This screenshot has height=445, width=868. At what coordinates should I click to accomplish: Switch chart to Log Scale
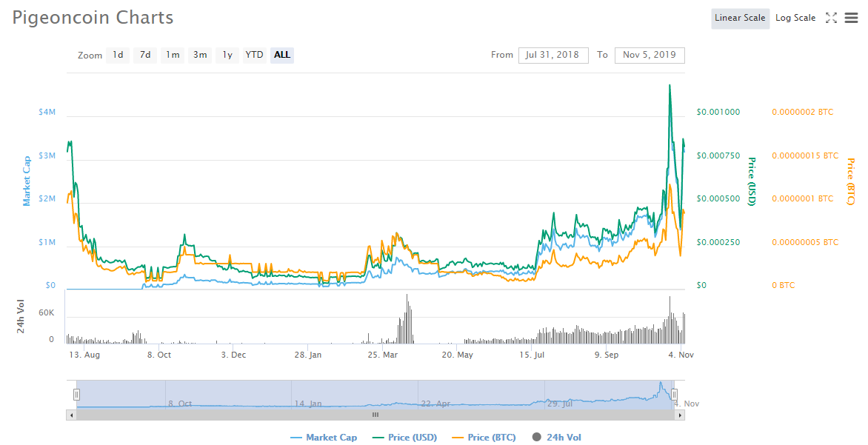click(x=795, y=19)
